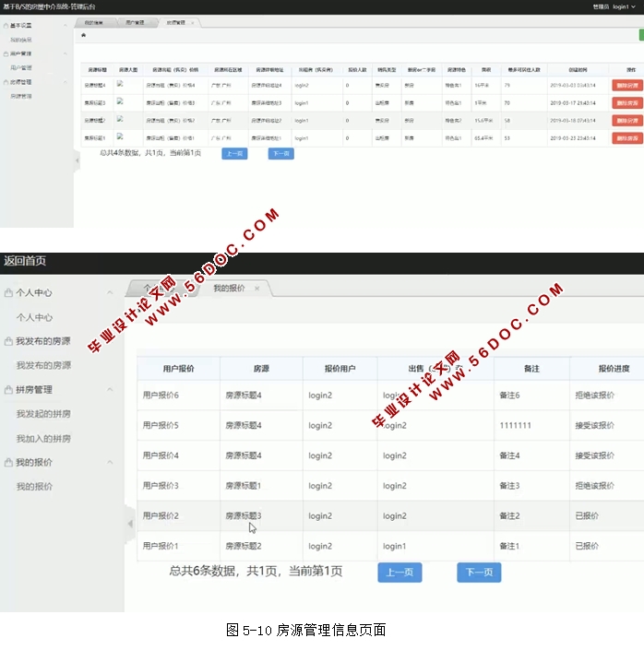Switch to the 我的信息 tab in admin panel
The width and height of the screenshot is (644, 650).
click(94, 22)
